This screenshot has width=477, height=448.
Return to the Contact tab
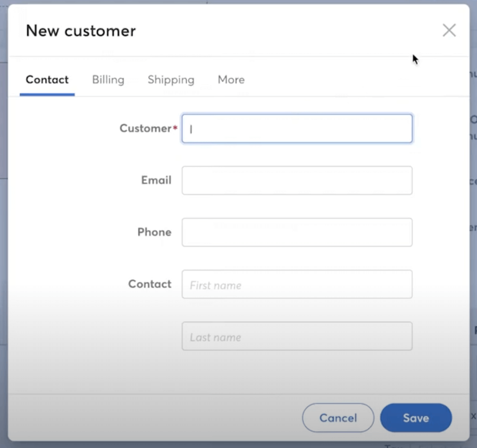(x=47, y=80)
